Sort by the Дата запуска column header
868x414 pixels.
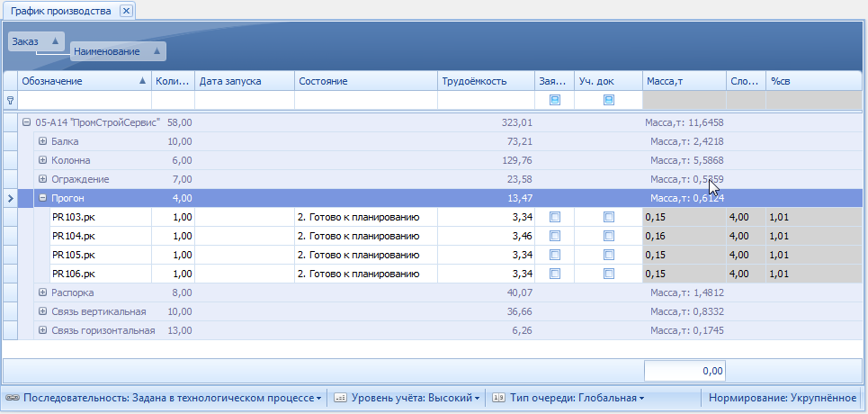(x=245, y=81)
